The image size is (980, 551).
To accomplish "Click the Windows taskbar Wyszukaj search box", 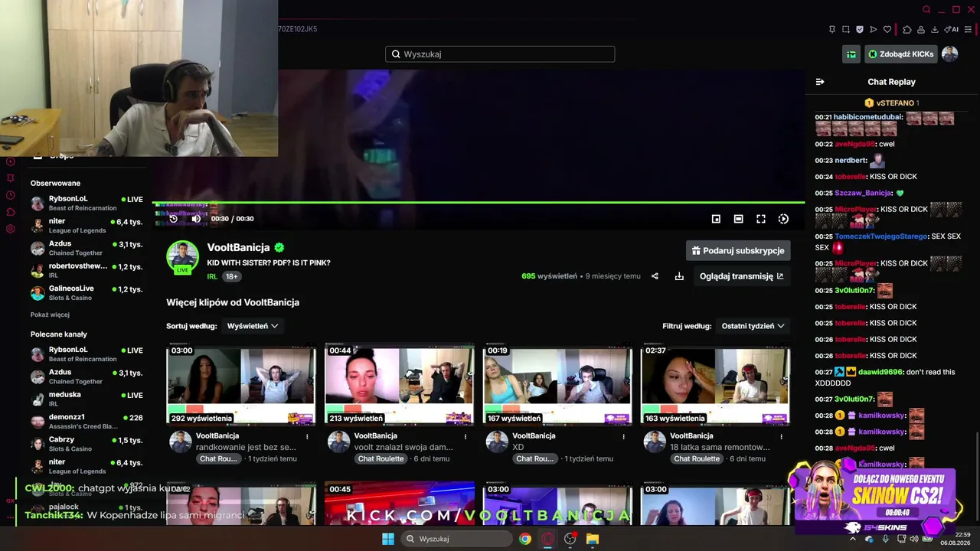I will point(457,539).
